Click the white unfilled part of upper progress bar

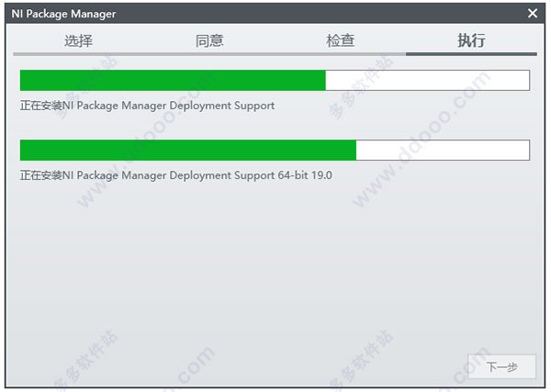pos(427,80)
